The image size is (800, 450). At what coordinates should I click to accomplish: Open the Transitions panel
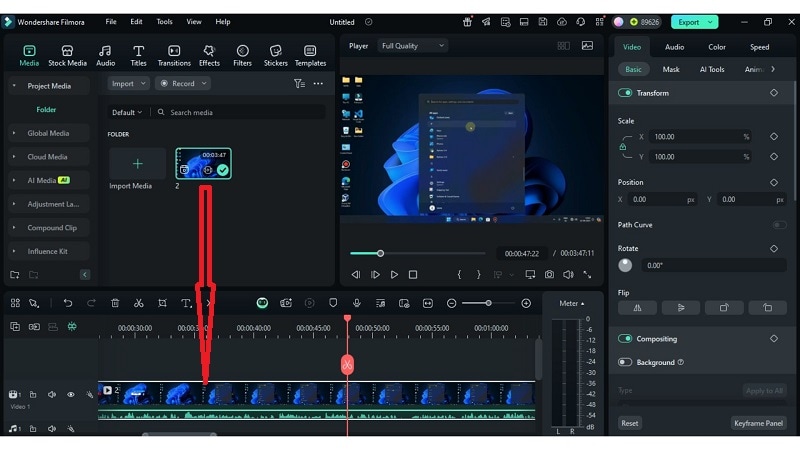(x=174, y=56)
